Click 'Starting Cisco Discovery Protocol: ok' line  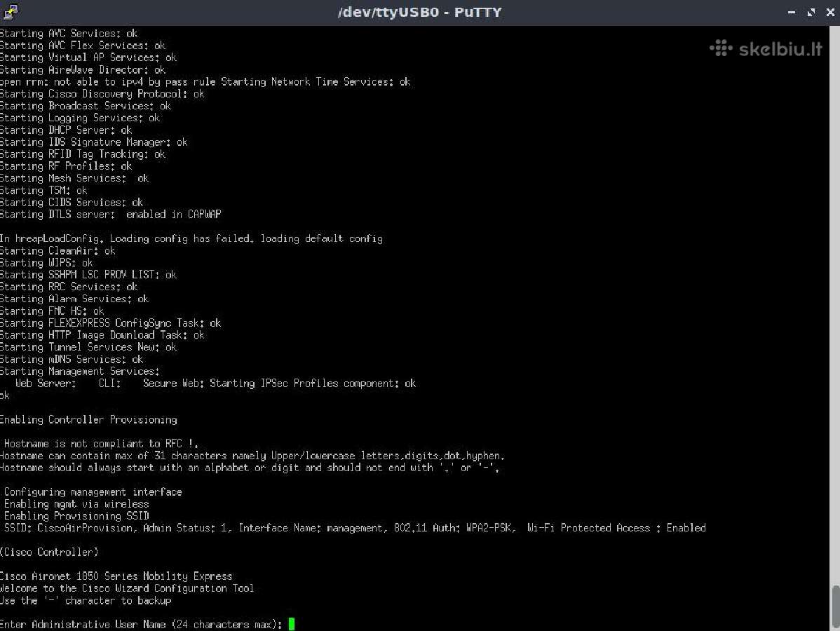pyautogui.click(x=102, y=94)
